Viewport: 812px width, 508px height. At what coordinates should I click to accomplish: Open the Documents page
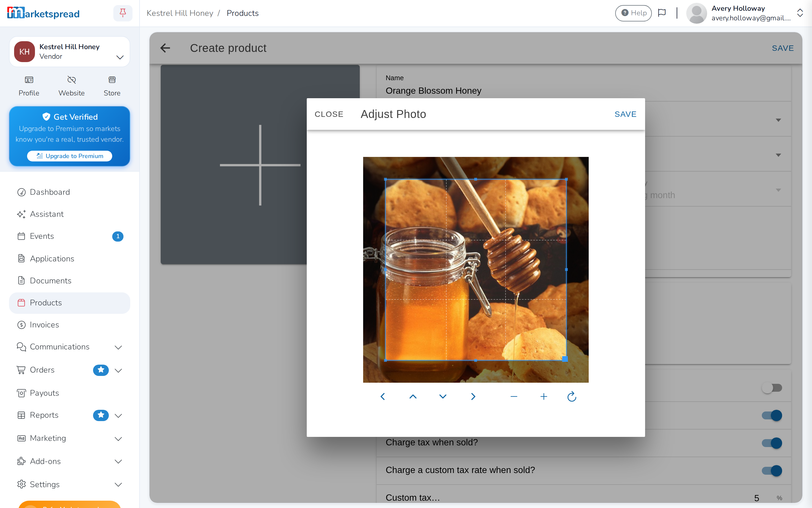tap(69, 281)
